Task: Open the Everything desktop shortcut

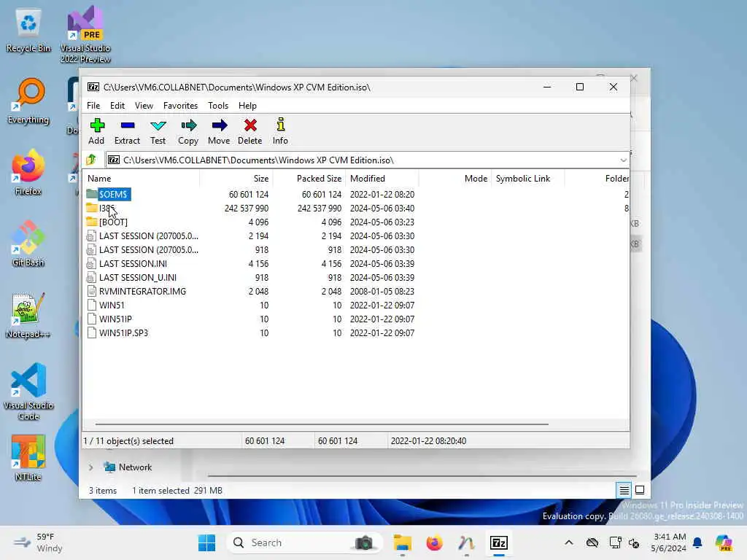Action: click(x=28, y=101)
